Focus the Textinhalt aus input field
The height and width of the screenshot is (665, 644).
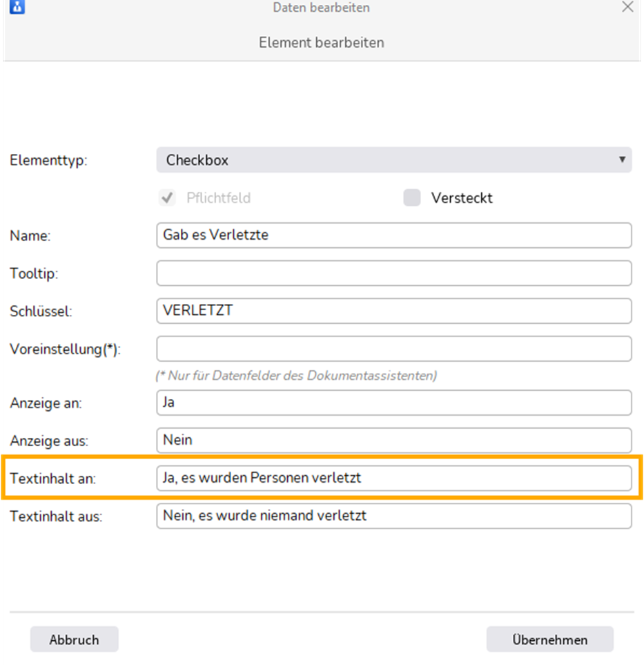[394, 516]
